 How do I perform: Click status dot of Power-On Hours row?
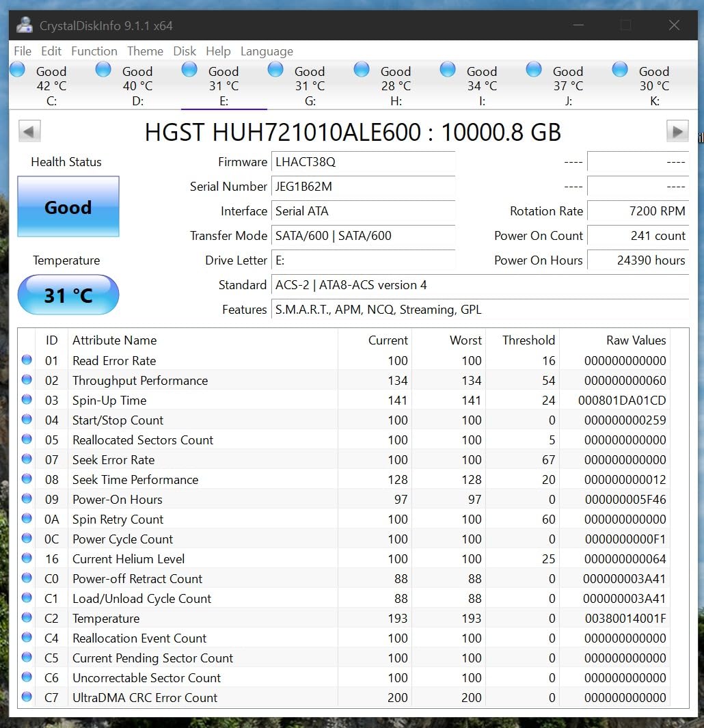click(27, 498)
